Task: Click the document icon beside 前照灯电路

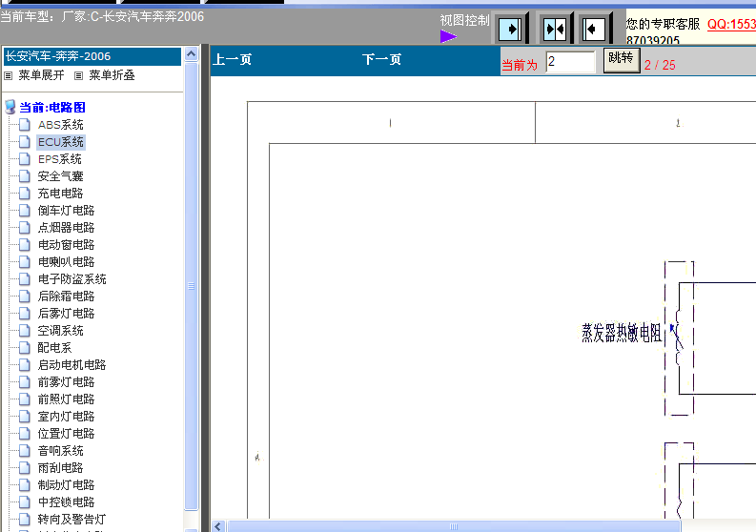Action: coord(25,399)
